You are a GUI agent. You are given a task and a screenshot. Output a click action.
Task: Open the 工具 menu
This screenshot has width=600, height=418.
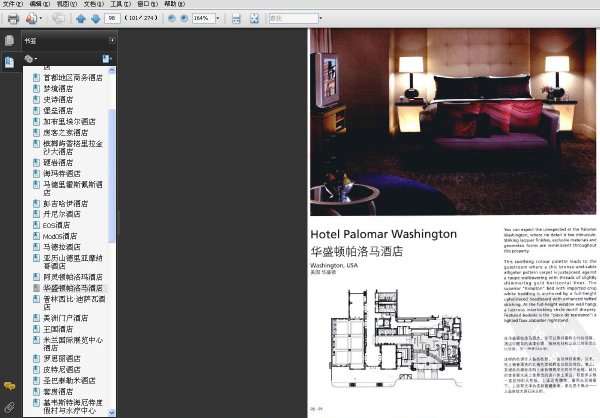121,4
